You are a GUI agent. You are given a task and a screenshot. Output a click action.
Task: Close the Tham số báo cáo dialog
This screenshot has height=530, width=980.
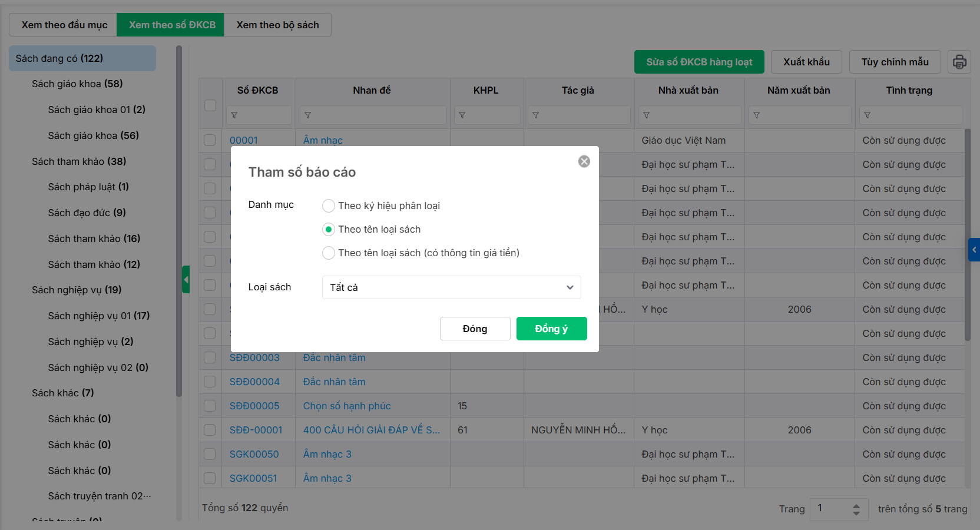click(584, 161)
